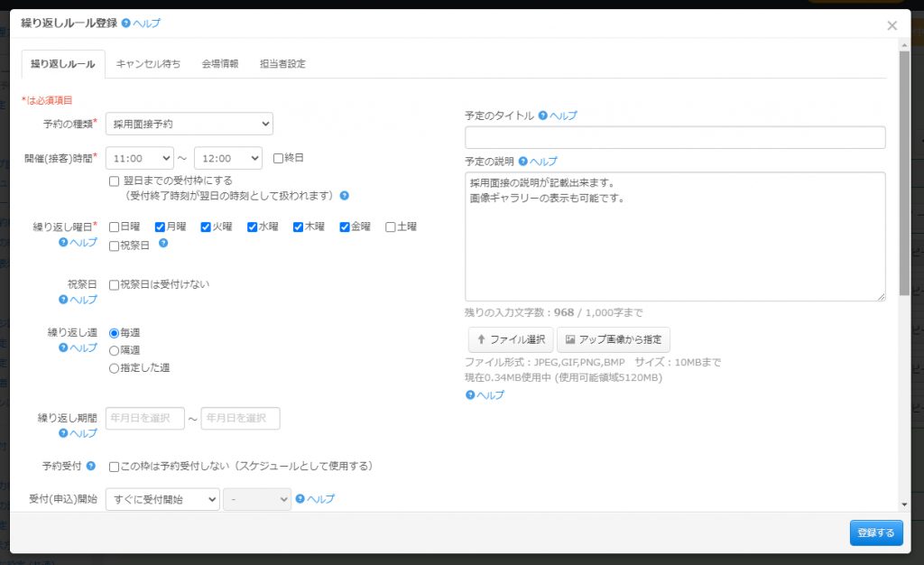Open the 11:00 start time dropdown
This screenshot has height=565, width=924.
point(140,158)
